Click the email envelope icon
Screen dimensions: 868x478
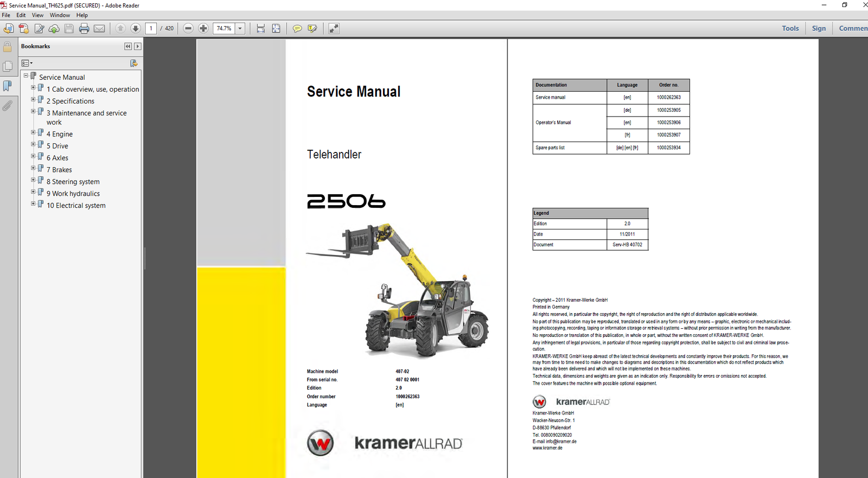(x=99, y=28)
